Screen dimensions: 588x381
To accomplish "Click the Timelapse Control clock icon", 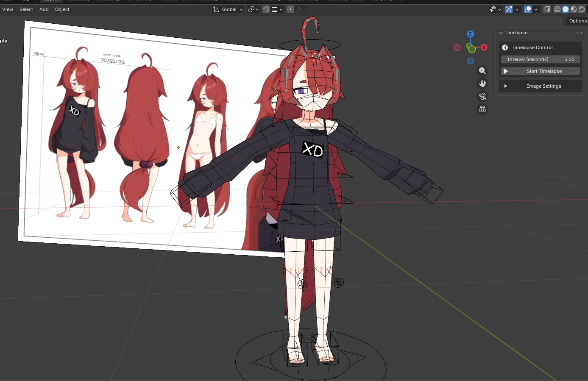I will 505,47.
